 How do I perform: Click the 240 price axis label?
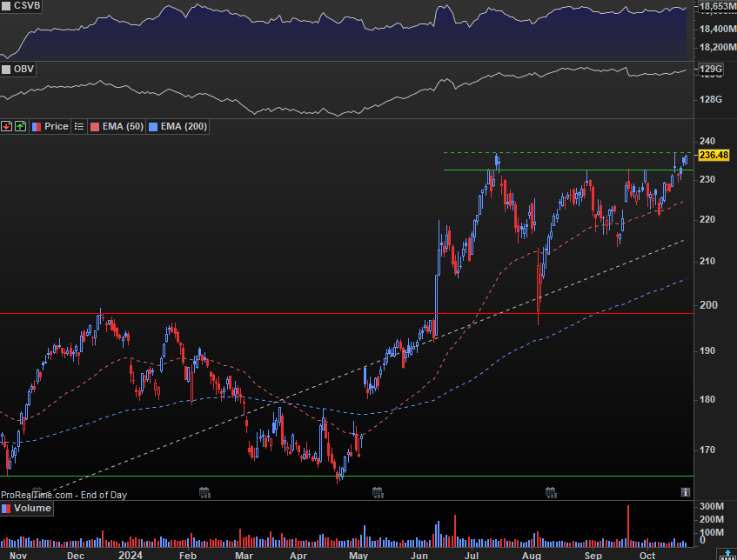point(707,141)
